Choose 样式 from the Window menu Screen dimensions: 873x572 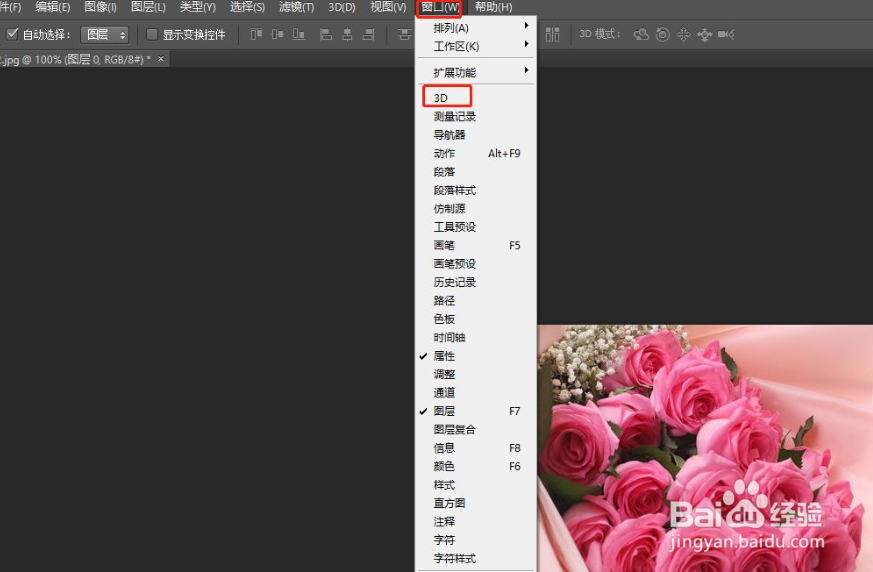point(476,485)
